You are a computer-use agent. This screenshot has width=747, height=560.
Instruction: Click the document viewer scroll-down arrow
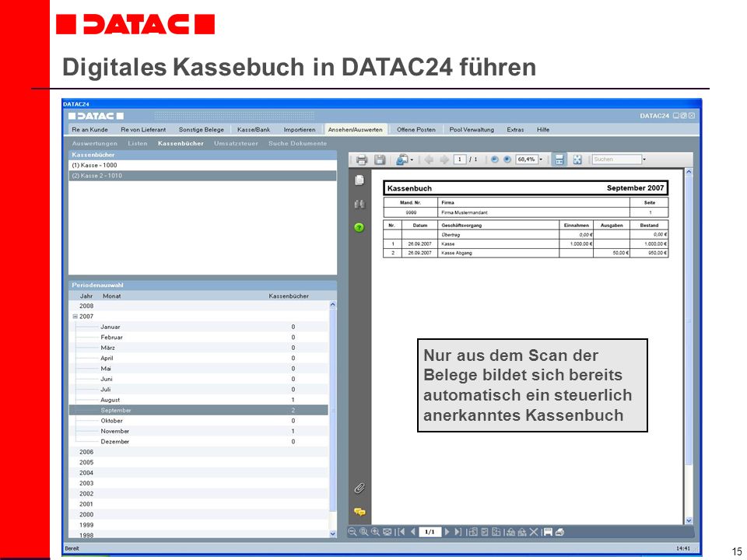click(689, 520)
